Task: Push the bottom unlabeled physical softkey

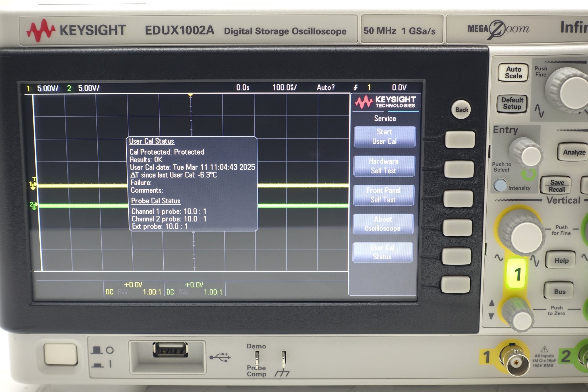Action: (x=456, y=284)
